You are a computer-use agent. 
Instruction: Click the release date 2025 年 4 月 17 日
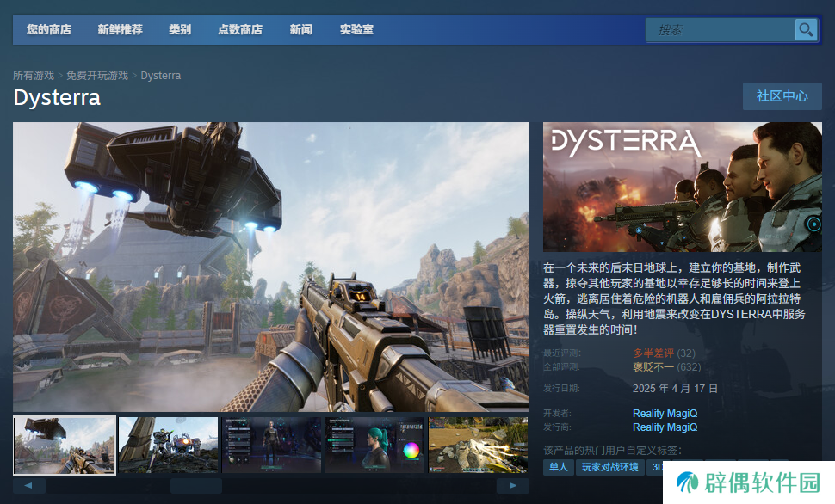click(x=675, y=389)
